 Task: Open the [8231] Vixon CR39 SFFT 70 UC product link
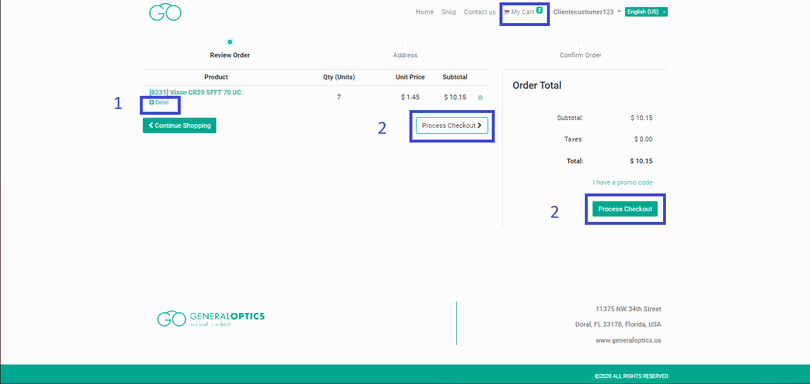click(195, 93)
